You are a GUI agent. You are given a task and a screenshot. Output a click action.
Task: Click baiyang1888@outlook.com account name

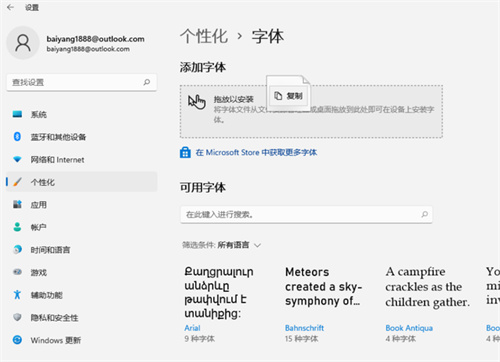[95, 39]
